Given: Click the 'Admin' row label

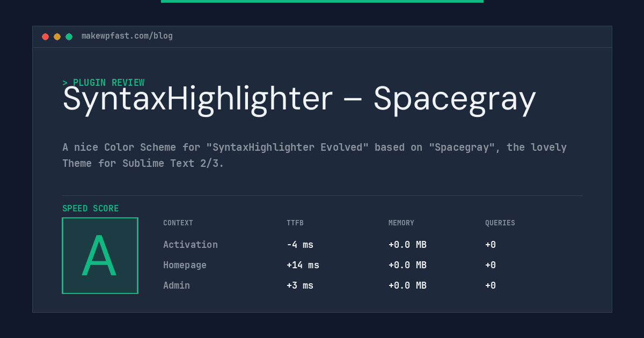Looking at the screenshot, I should click(x=177, y=285).
